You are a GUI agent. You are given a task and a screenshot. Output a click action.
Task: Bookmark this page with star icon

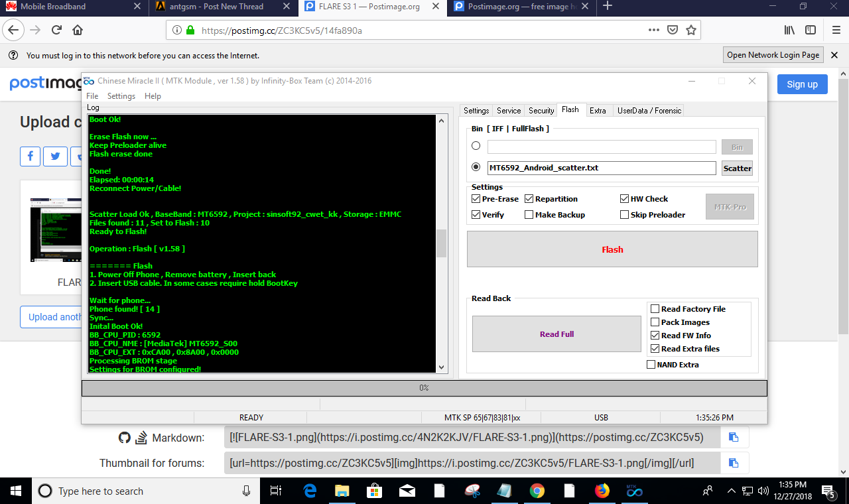690,31
